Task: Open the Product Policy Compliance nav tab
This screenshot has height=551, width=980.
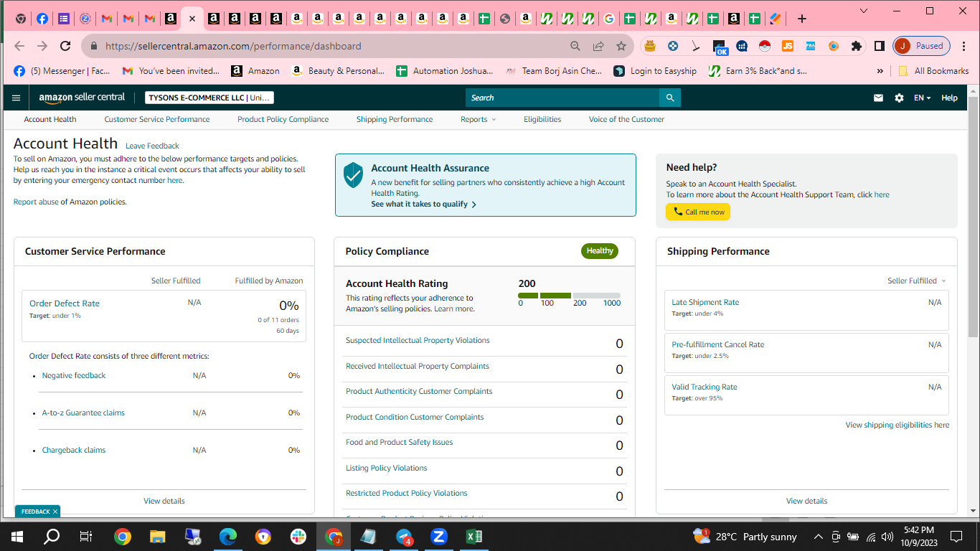Action: pyautogui.click(x=283, y=119)
